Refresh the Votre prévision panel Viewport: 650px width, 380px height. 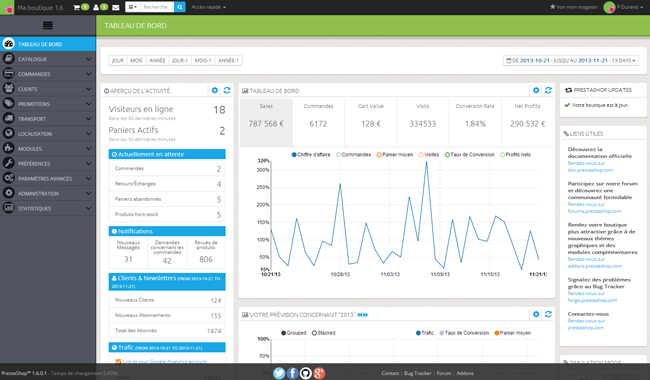pyautogui.click(x=548, y=314)
